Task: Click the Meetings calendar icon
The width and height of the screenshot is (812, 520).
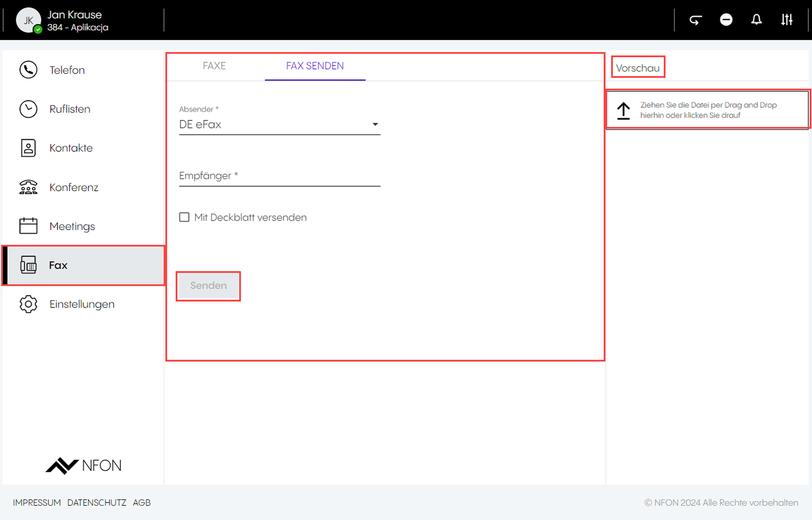Action: pyautogui.click(x=28, y=226)
